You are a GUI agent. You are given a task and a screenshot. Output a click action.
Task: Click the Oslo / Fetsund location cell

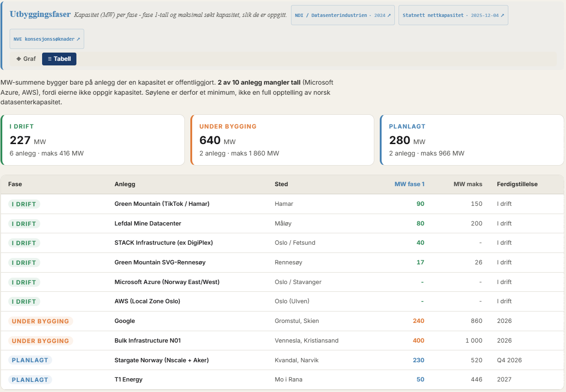click(x=295, y=242)
